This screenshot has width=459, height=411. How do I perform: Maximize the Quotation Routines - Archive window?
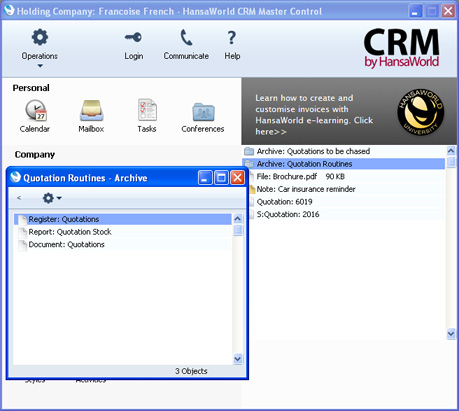click(221, 178)
